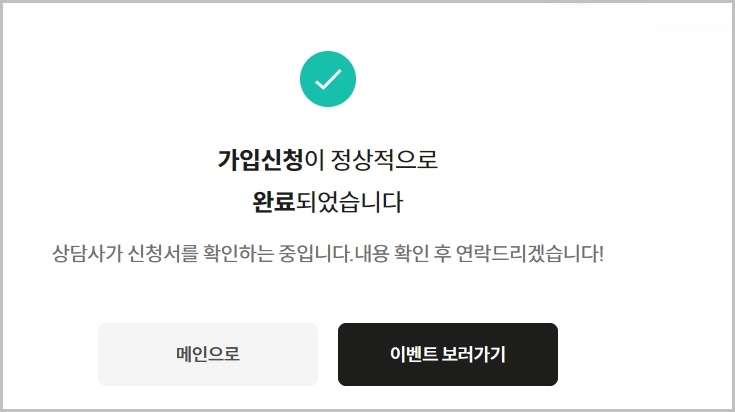
Task: Select the black 이벤트 보러가기 button
Action: 448,354
